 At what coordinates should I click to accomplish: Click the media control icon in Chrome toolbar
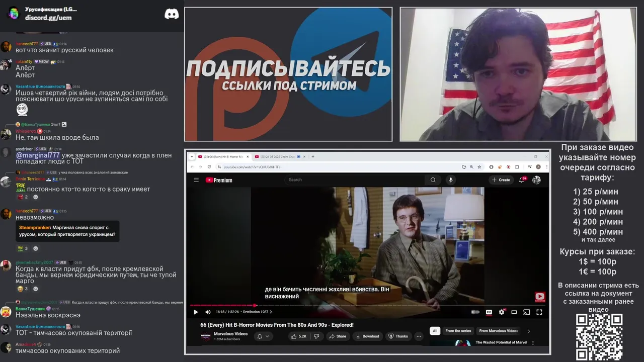tap(530, 167)
